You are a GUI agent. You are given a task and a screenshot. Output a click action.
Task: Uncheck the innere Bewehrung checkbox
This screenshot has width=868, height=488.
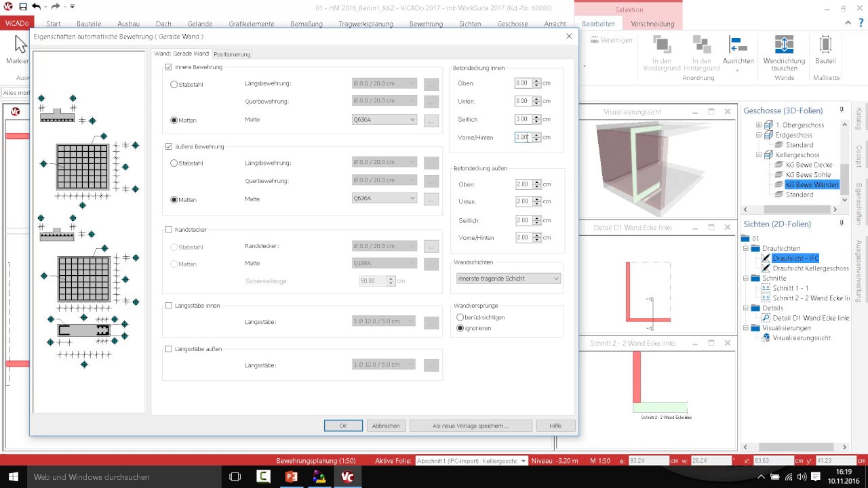pyautogui.click(x=169, y=67)
